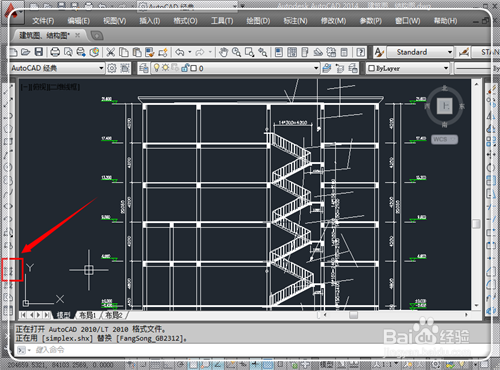
Task: Click the Zoom Realtime magnifier icon
Action: (236, 52)
